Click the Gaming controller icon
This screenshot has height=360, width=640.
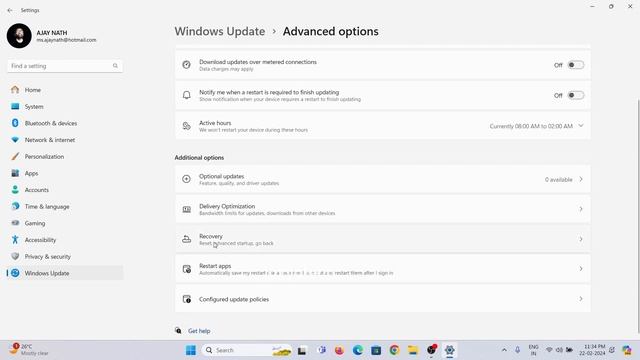(x=15, y=223)
